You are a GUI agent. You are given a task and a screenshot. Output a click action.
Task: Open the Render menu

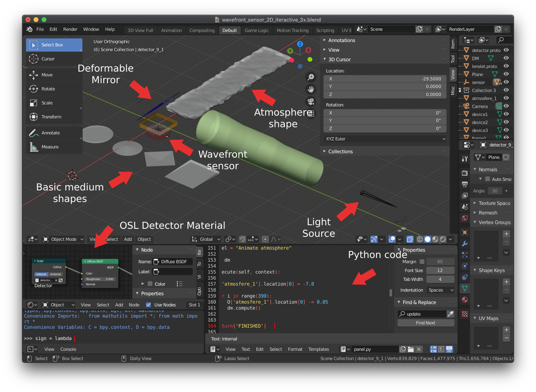pyautogui.click(x=70, y=29)
